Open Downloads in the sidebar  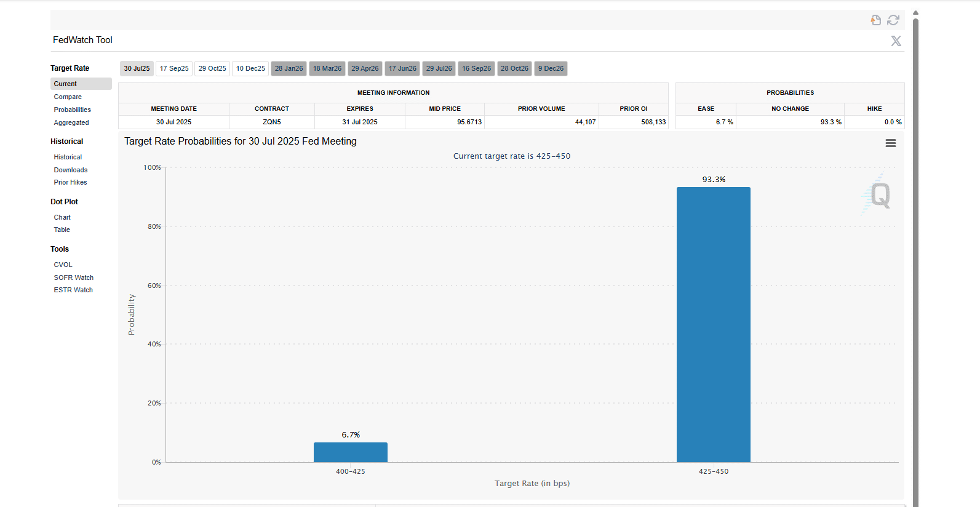click(71, 170)
